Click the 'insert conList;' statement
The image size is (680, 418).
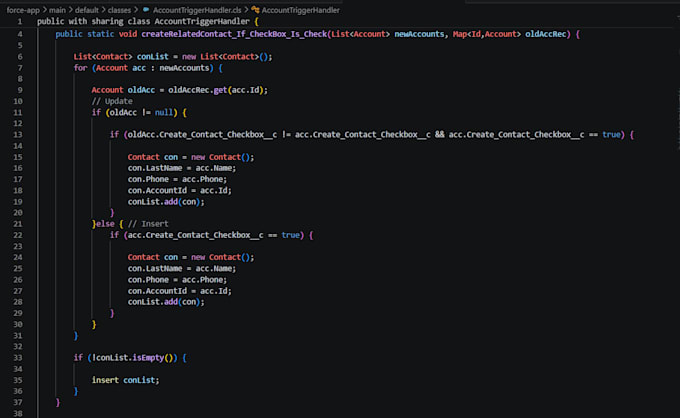[x=125, y=380]
